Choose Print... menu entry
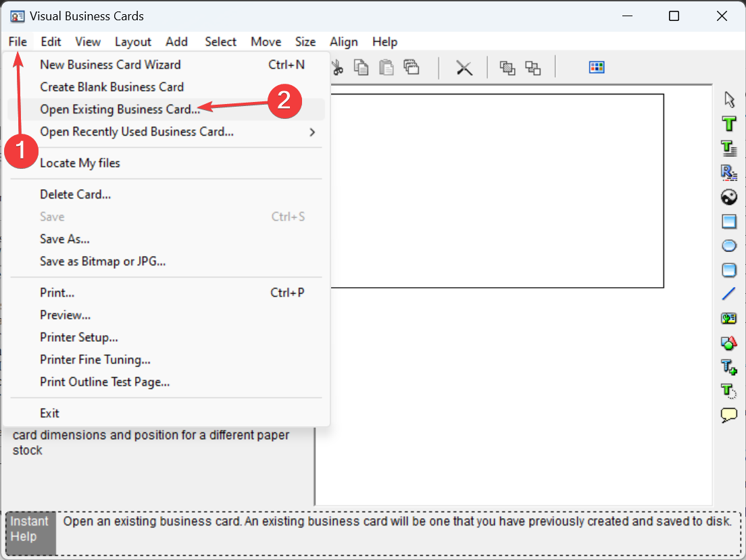This screenshot has height=560, width=746. (x=166, y=293)
